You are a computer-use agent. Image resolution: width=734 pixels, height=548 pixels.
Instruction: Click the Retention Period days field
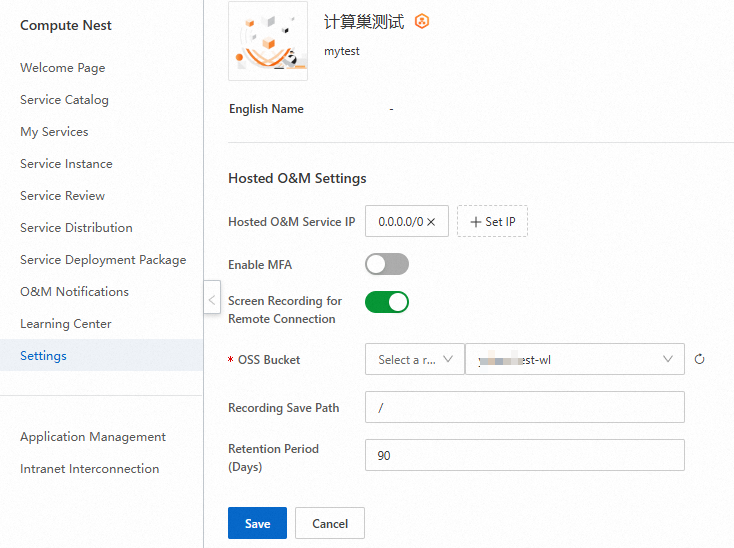pyautogui.click(x=524, y=455)
